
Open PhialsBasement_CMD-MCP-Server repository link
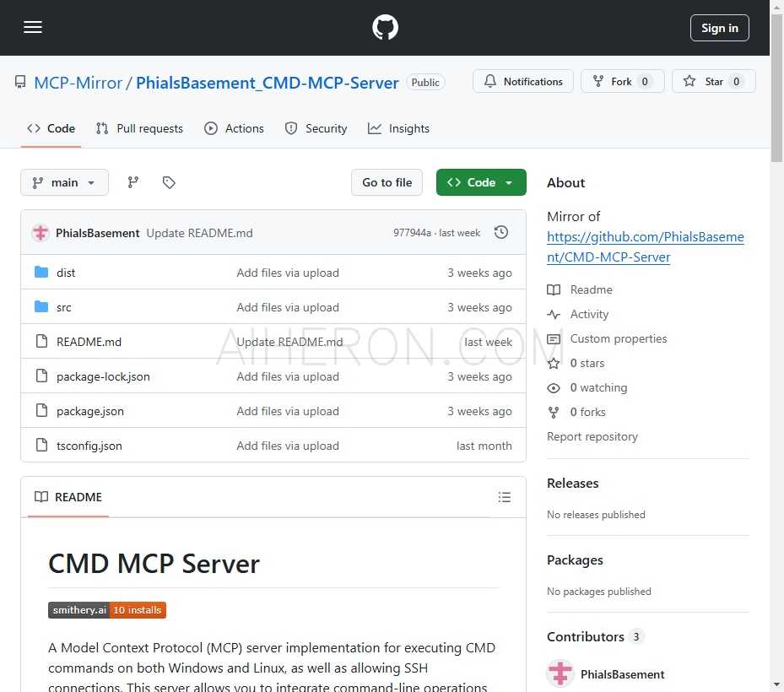coord(267,83)
